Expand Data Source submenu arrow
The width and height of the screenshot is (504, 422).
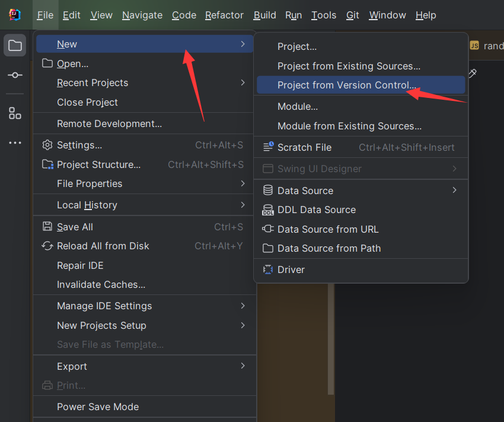pos(454,190)
